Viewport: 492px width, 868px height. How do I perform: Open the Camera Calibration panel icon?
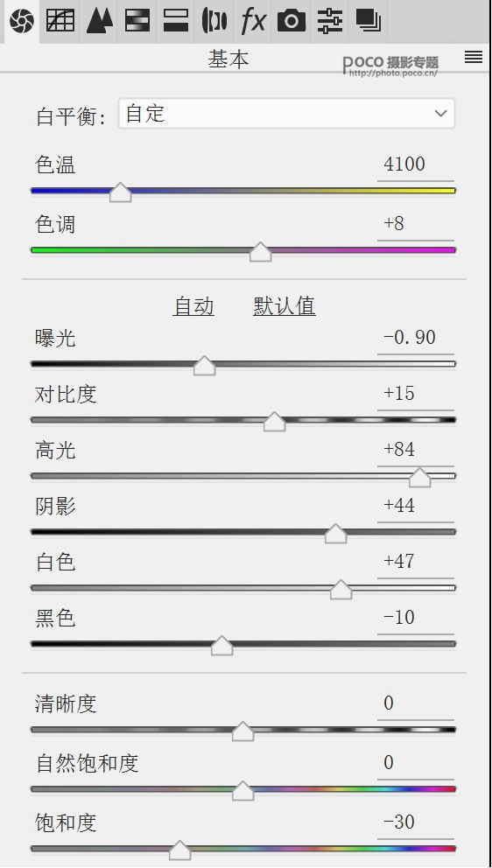pos(292,21)
